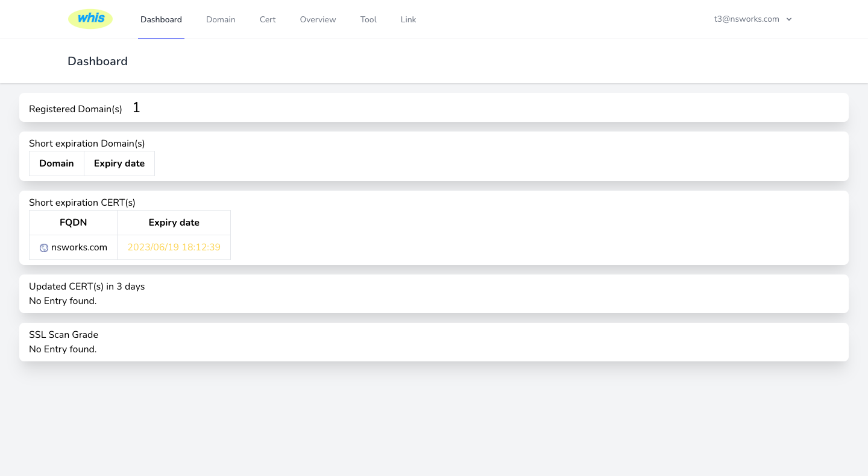Click the globe icon beside nsworks.com

[x=44, y=248]
